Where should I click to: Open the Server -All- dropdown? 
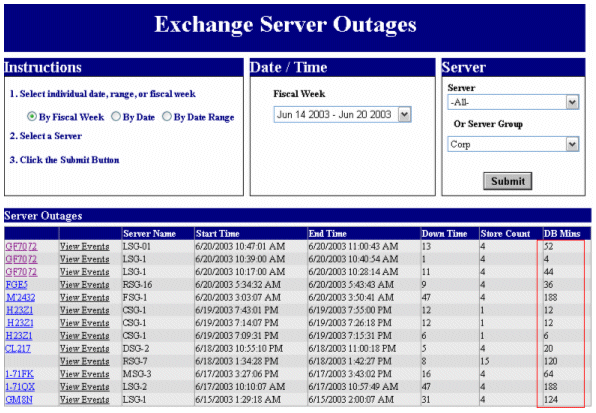pos(513,102)
